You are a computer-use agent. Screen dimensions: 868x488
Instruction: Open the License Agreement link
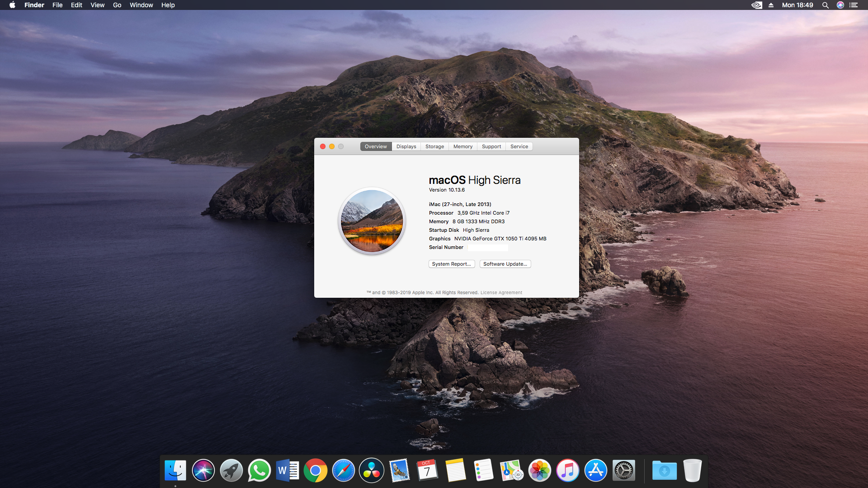tap(501, 292)
